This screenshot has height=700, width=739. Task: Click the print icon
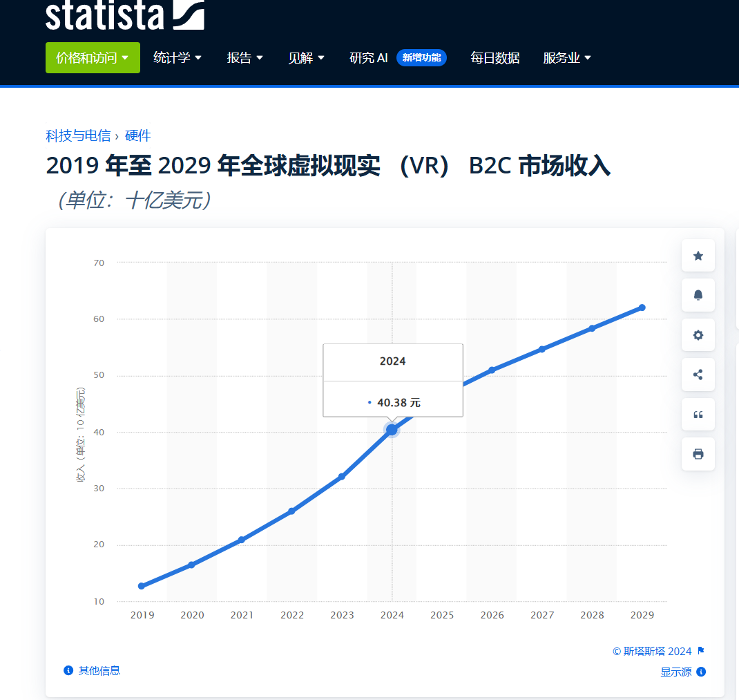pos(698,453)
